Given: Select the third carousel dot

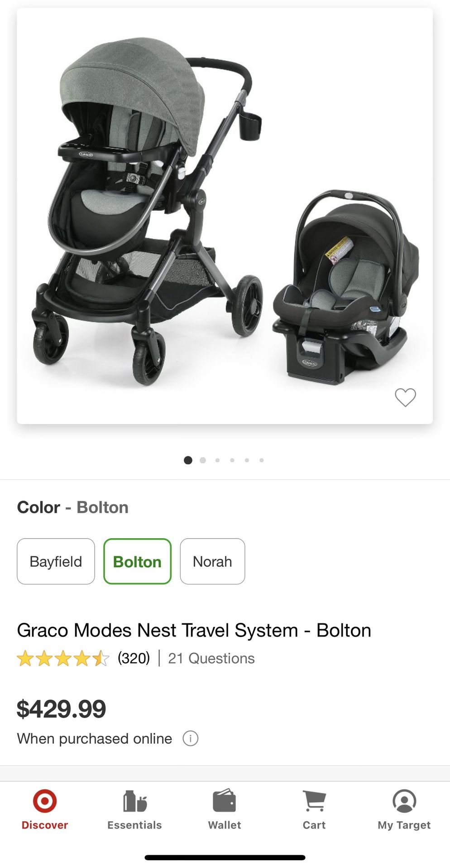Looking at the screenshot, I should click(218, 460).
